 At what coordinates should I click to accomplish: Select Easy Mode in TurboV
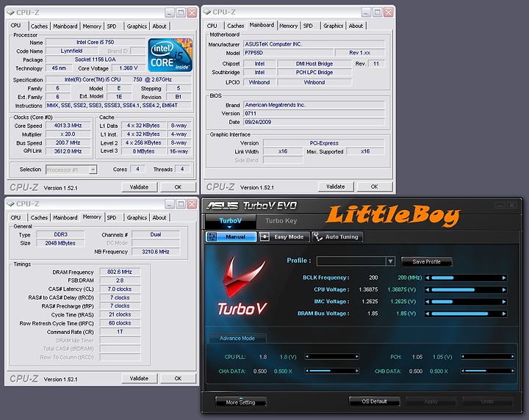(x=284, y=236)
